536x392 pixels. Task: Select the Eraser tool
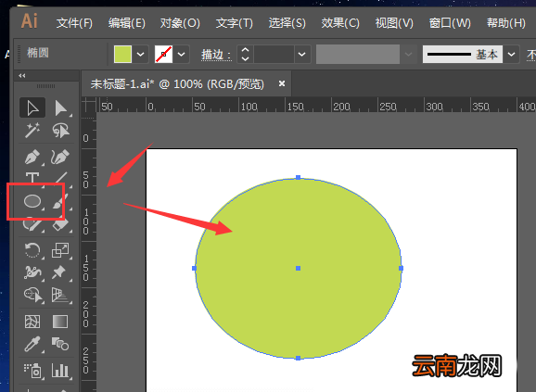[x=60, y=224]
